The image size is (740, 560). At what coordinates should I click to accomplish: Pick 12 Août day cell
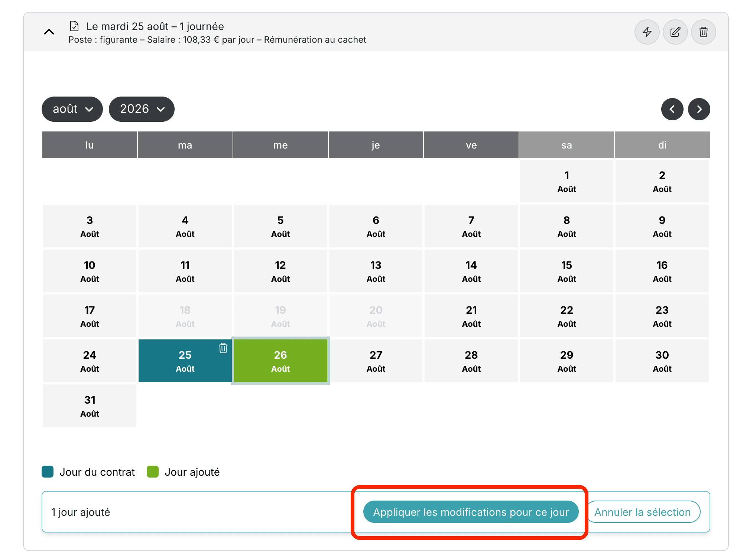[280, 271]
